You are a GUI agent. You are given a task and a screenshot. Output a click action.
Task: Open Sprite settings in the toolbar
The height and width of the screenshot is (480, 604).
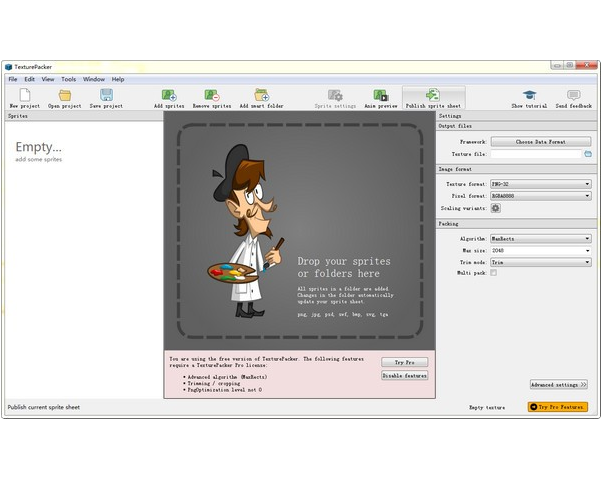click(x=335, y=98)
